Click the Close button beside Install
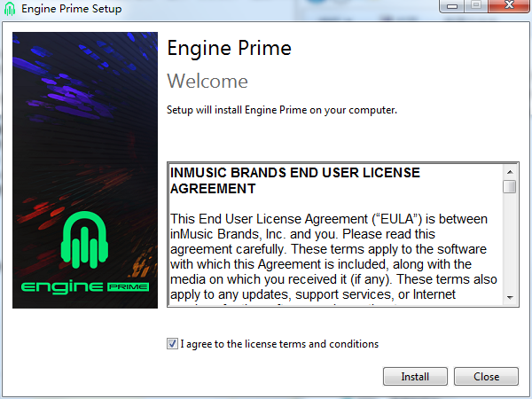 tap(486, 377)
